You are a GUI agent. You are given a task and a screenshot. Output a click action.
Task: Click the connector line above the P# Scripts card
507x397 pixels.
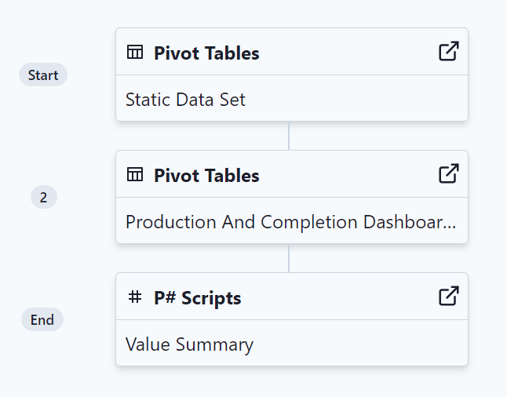point(289,258)
